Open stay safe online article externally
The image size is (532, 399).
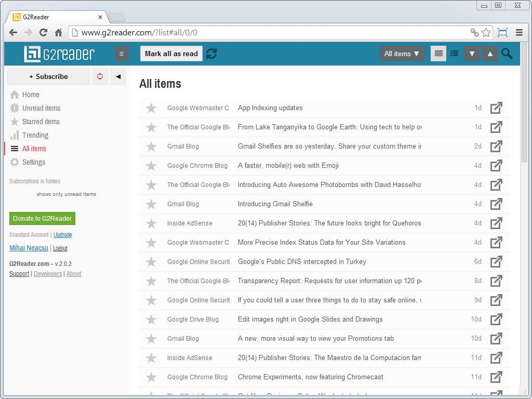pos(496,300)
